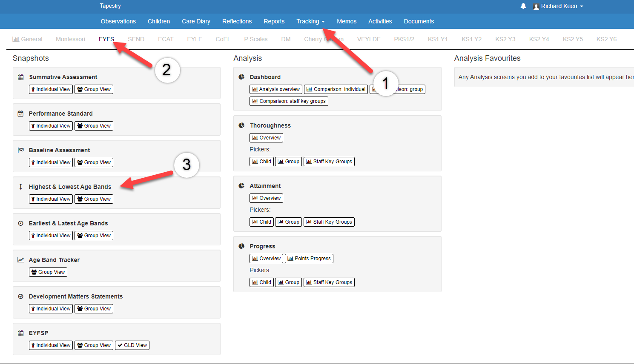The image size is (634, 364).
Task: Open the Progress Points Progress chart
Action: click(309, 259)
